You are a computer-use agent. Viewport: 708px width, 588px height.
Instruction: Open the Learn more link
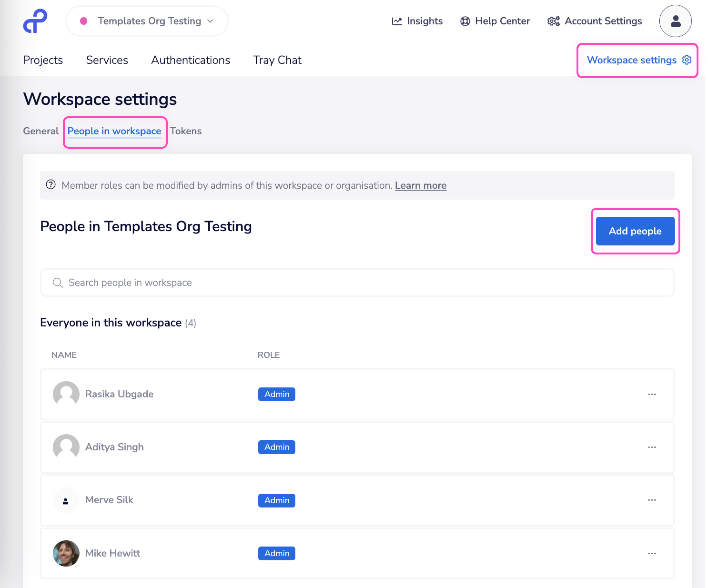(x=421, y=186)
